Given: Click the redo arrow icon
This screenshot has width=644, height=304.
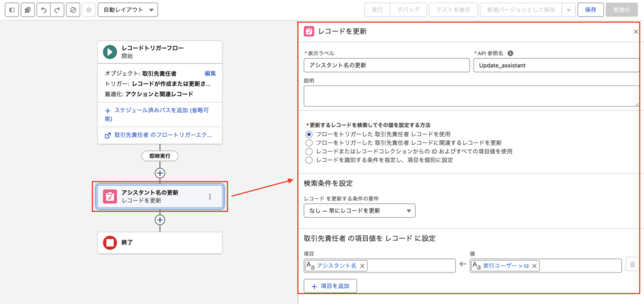Looking at the screenshot, I should pyautogui.click(x=57, y=10).
